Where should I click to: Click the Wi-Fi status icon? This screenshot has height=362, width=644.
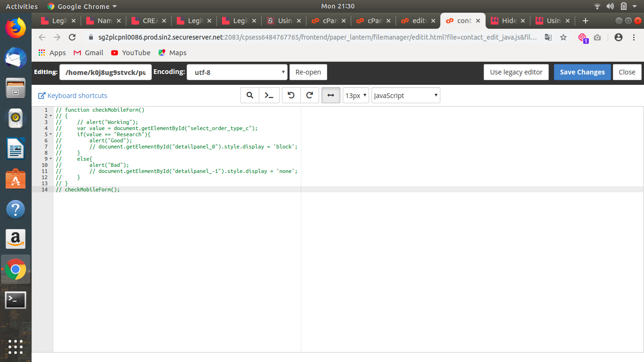click(x=597, y=6)
